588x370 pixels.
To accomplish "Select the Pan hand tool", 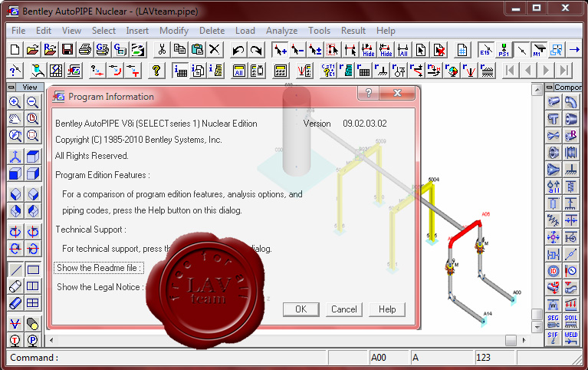I will click(15, 119).
